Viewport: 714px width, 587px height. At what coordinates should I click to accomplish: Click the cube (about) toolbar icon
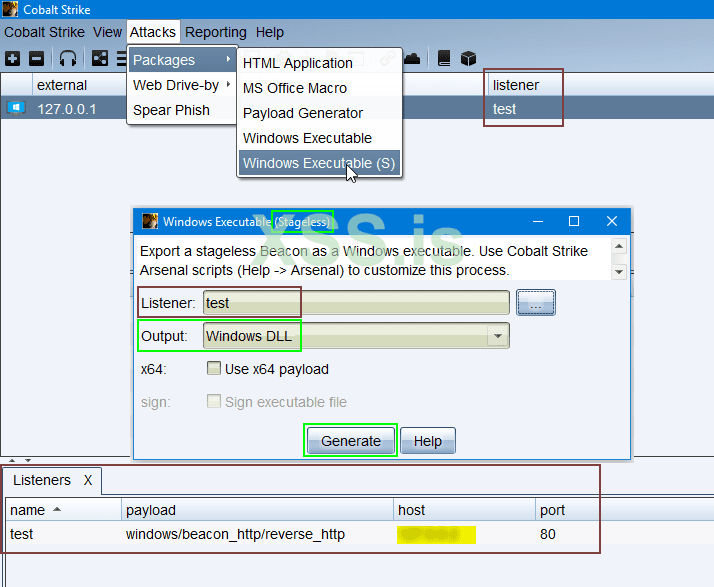468,58
